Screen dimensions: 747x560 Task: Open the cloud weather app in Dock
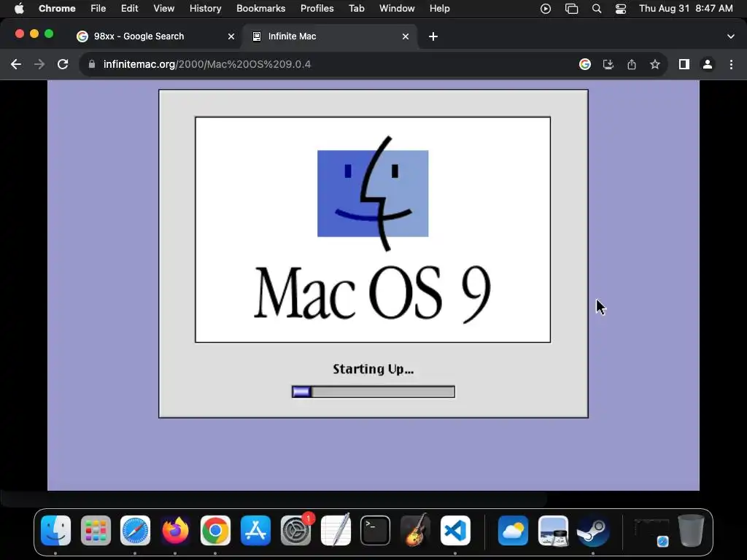[x=513, y=531]
